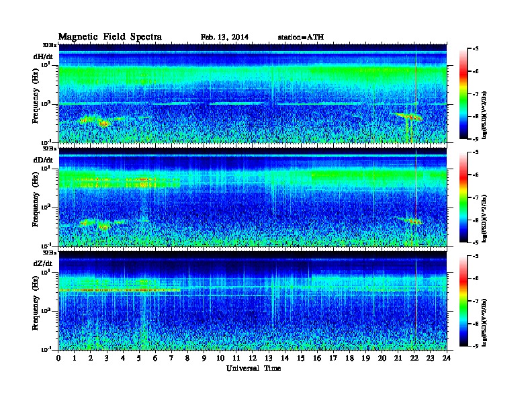Click the "Universal Time" axis title
Image resolution: width=532 pixels, height=411 pixels.
(x=253, y=368)
